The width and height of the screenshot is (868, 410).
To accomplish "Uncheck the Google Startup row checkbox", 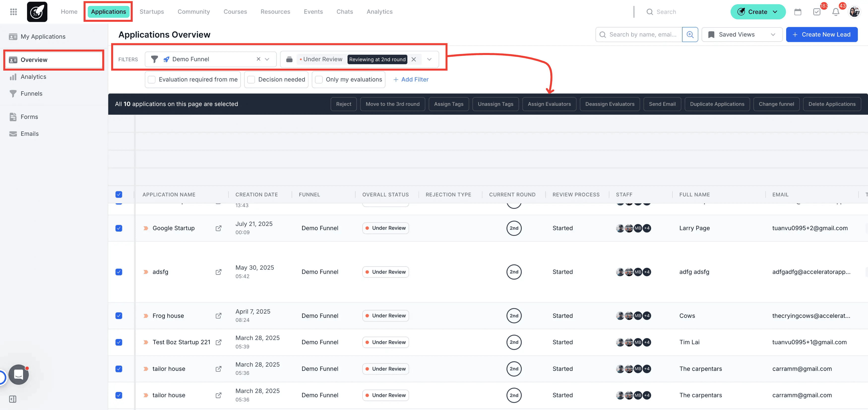I will pos(119,228).
